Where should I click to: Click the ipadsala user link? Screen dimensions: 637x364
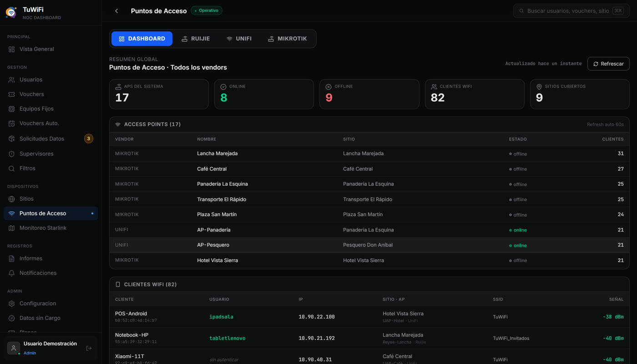click(x=221, y=317)
